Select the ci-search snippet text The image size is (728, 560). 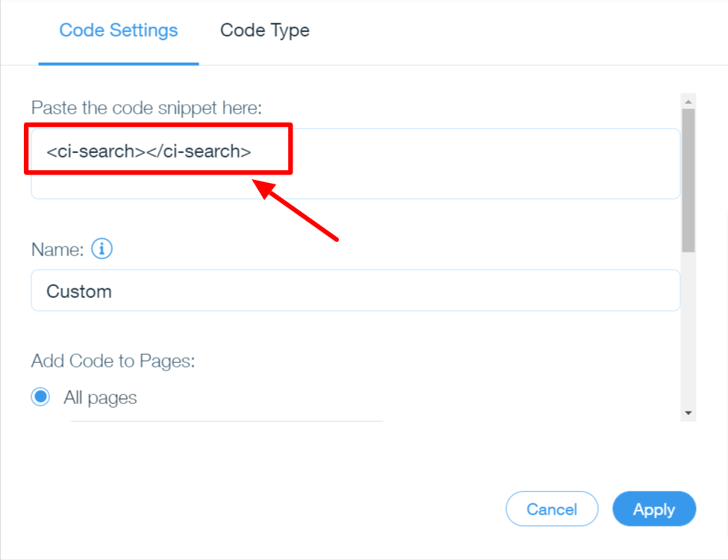(149, 151)
